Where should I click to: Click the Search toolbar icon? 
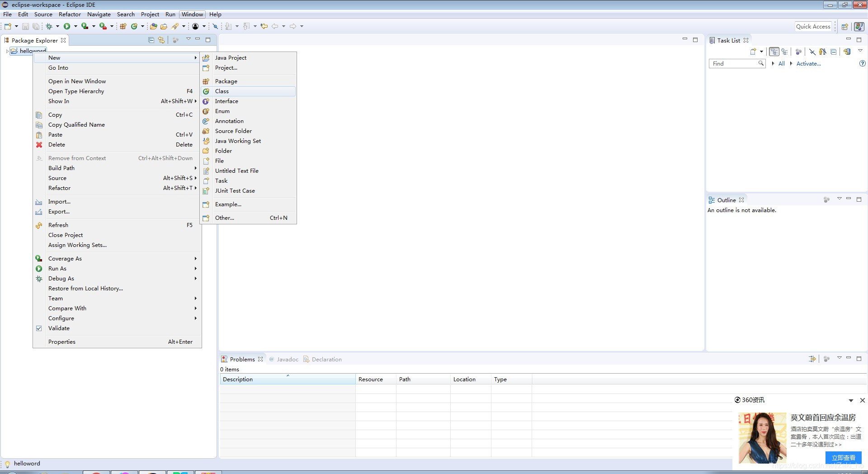click(176, 26)
